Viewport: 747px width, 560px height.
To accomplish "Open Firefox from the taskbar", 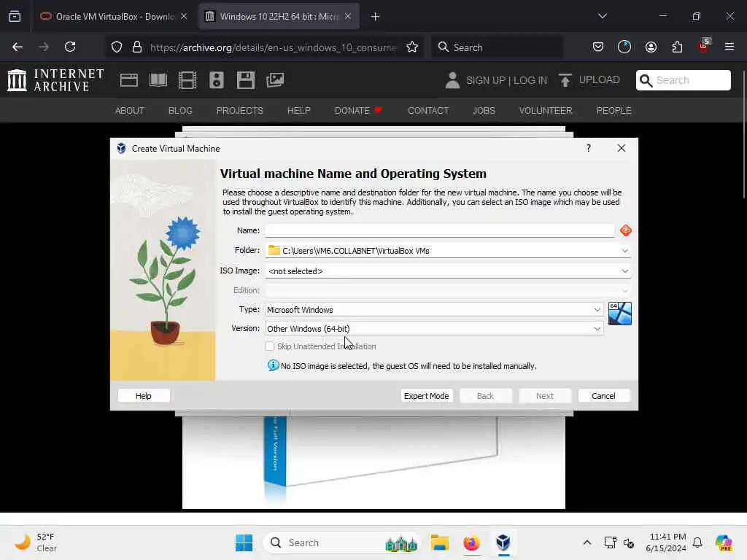I will point(471,542).
